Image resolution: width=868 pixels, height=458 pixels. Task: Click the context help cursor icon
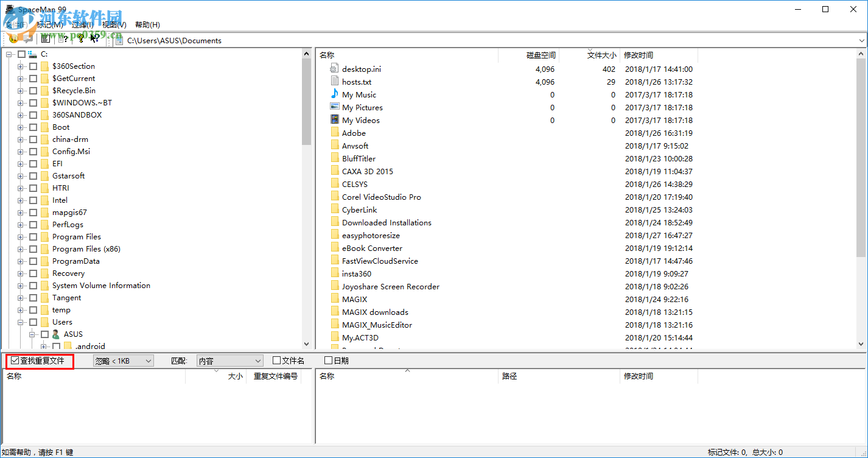94,39
